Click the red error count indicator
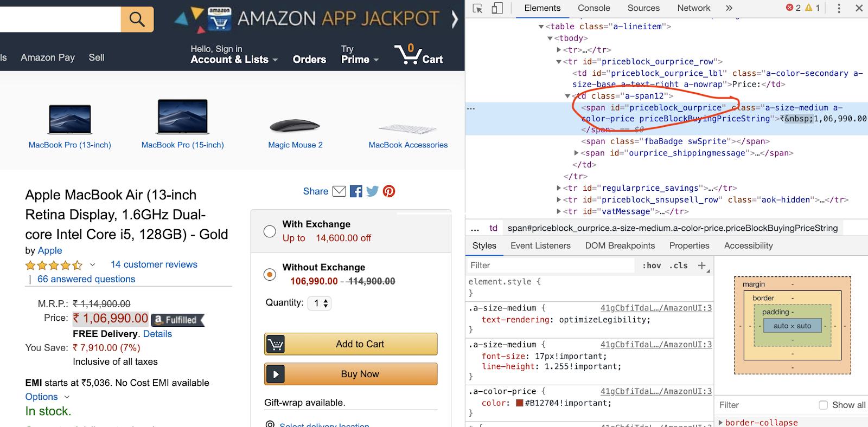 point(793,8)
